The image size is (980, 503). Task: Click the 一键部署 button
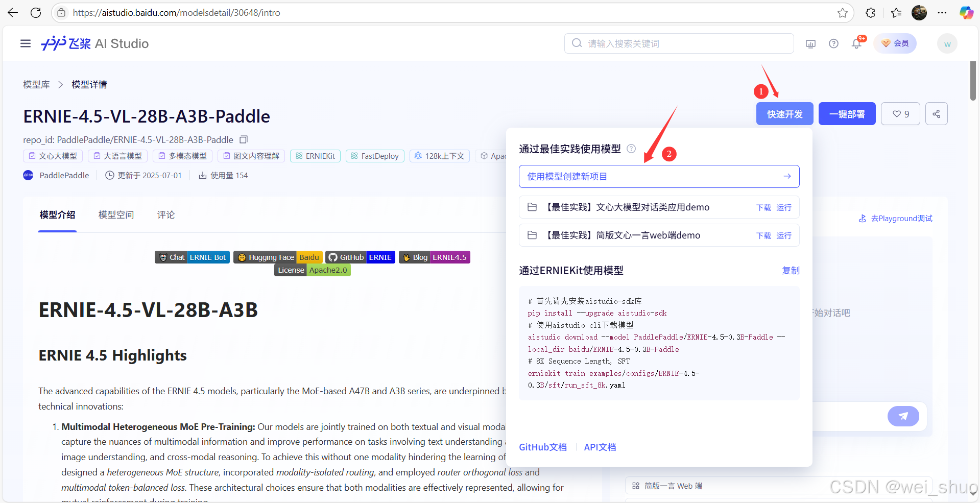coord(847,114)
